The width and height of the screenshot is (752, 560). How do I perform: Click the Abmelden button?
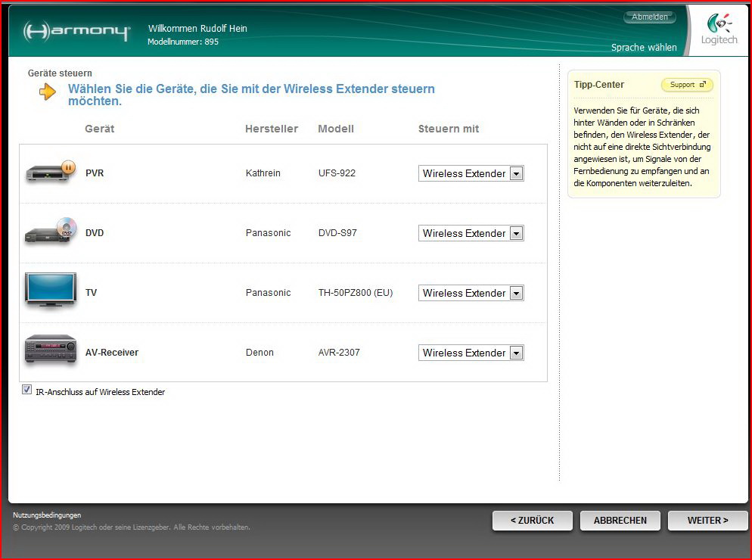pyautogui.click(x=649, y=17)
